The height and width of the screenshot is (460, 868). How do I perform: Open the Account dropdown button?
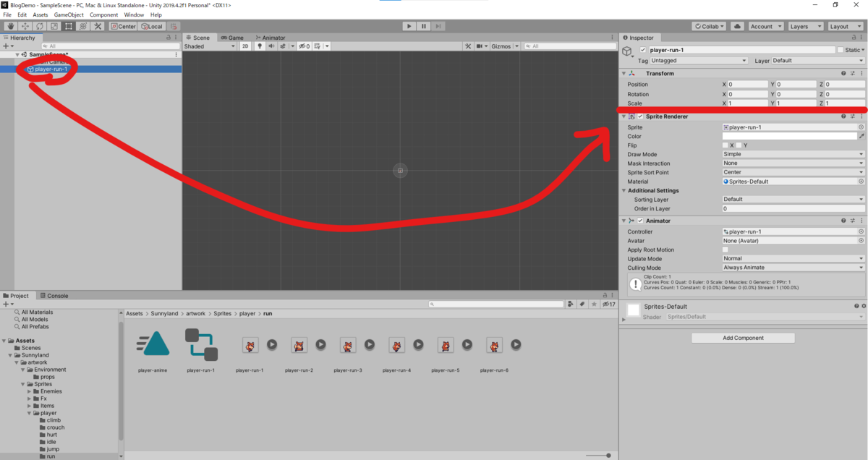[765, 26]
